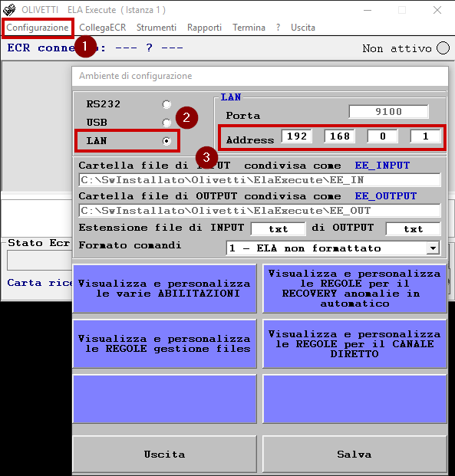The height and width of the screenshot is (476, 455).
Task: Select the RS232 radio button
Action: [167, 104]
